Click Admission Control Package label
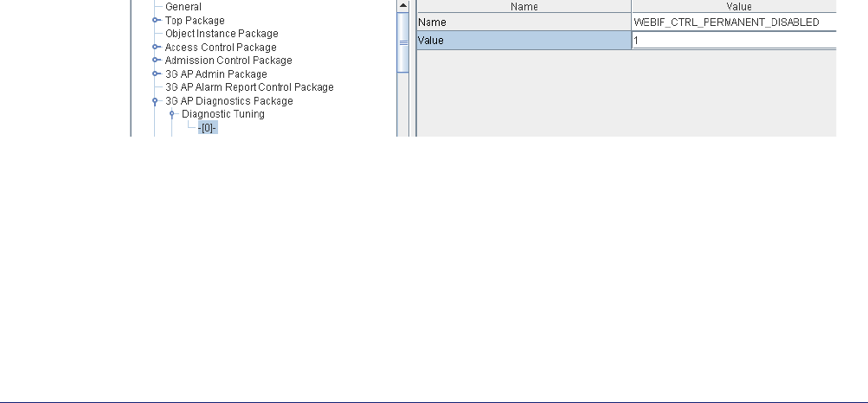Screen dimensions: 868x403 (228, 61)
